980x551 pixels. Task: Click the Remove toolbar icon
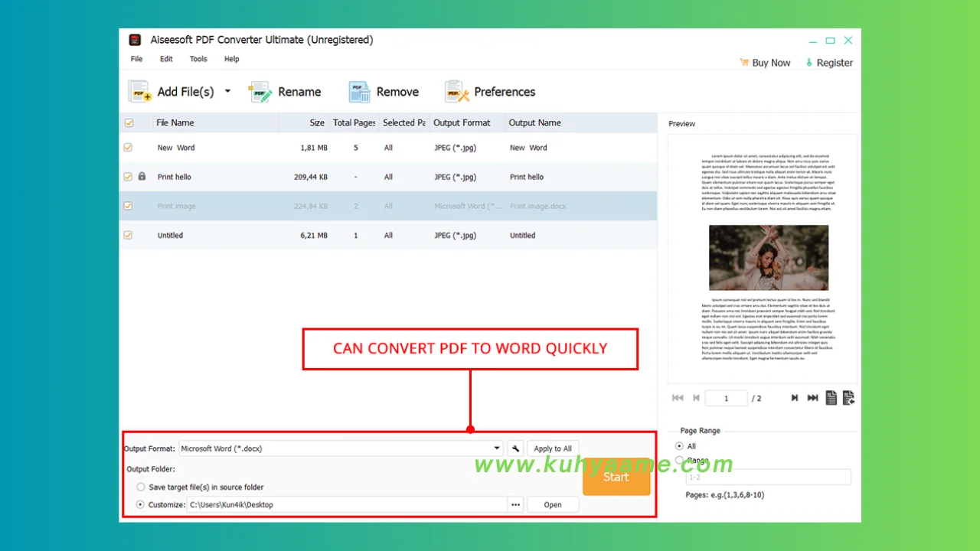(x=360, y=92)
